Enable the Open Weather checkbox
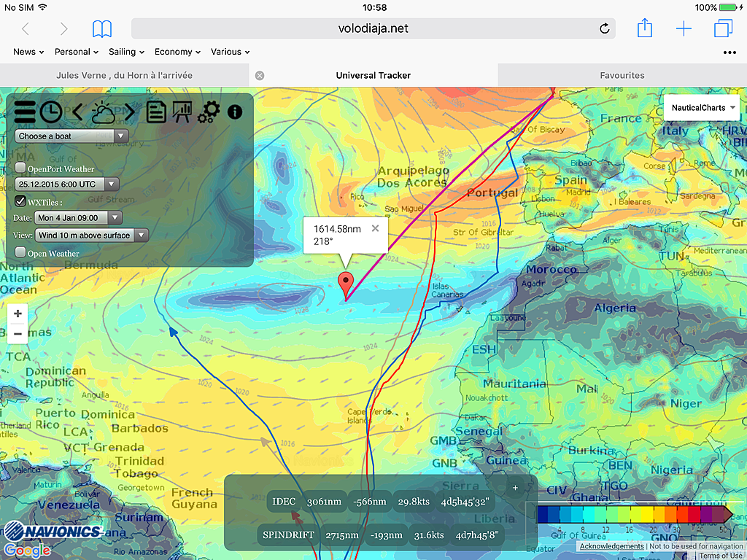Image resolution: width=747 pixels, height=560 pixels. pos(20,252)
